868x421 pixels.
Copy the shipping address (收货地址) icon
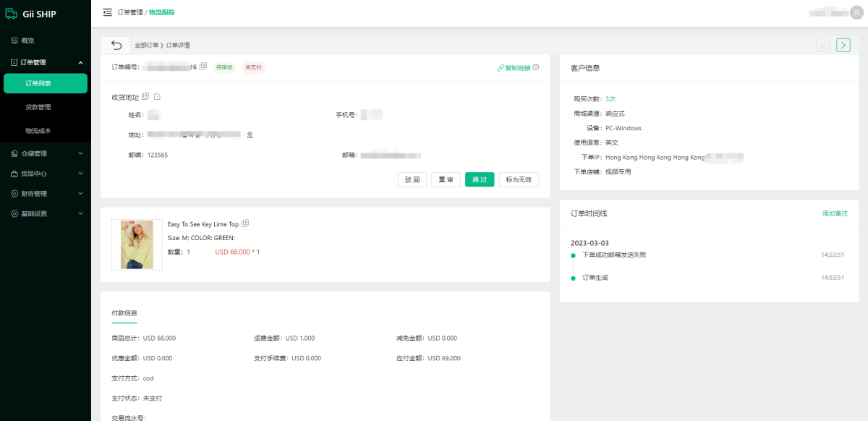145,97
